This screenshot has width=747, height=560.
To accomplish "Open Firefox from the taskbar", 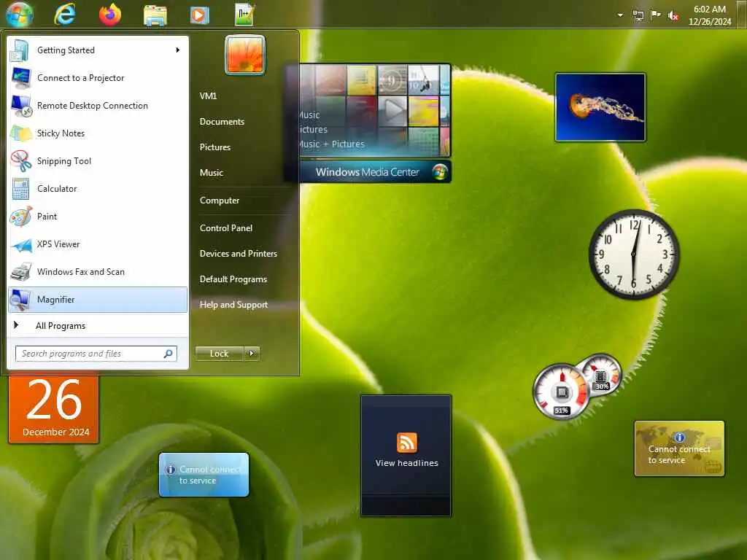I will coord(110,15).
